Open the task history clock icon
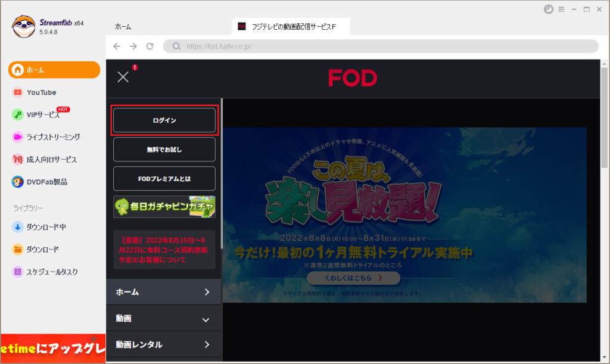 coord(549,10)
